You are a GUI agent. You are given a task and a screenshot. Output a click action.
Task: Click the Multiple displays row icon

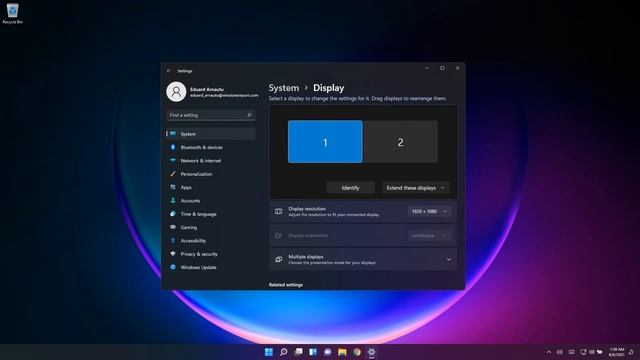point(278,259)
